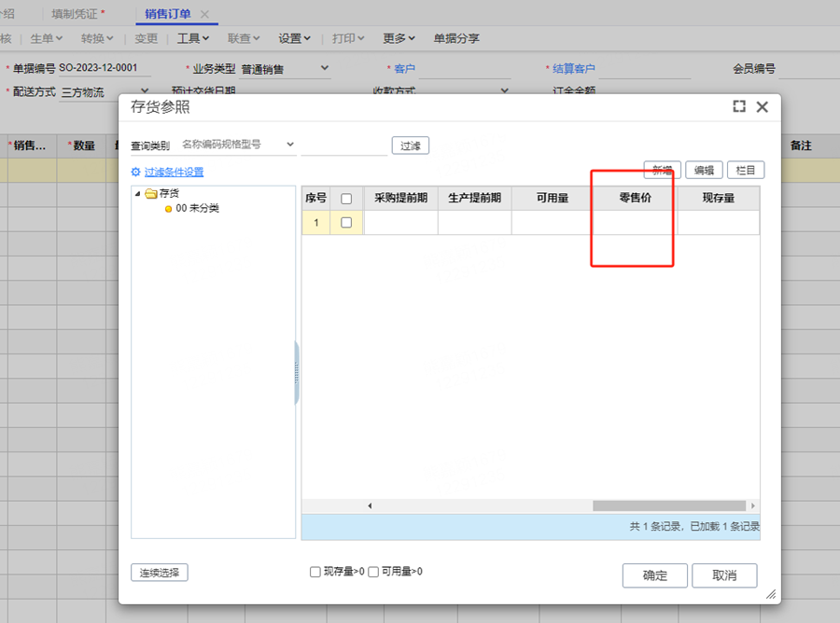Click the 结算客户 input field

(644, 68)
